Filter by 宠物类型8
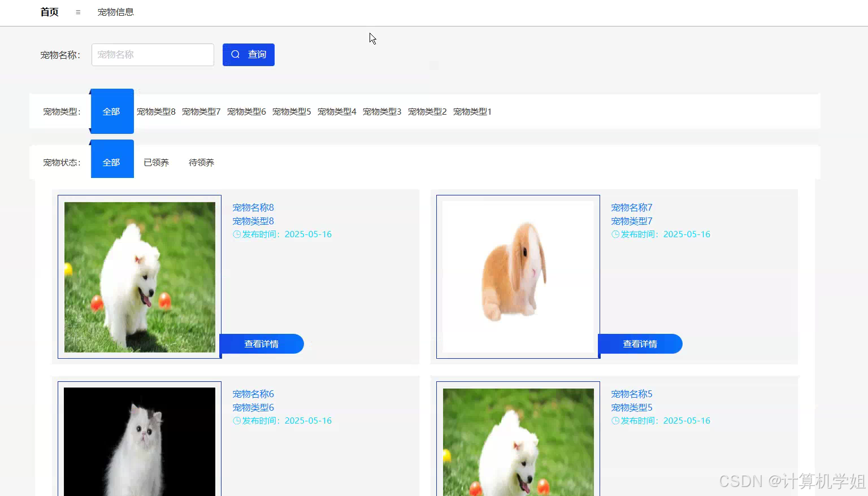 coord(156,111)
